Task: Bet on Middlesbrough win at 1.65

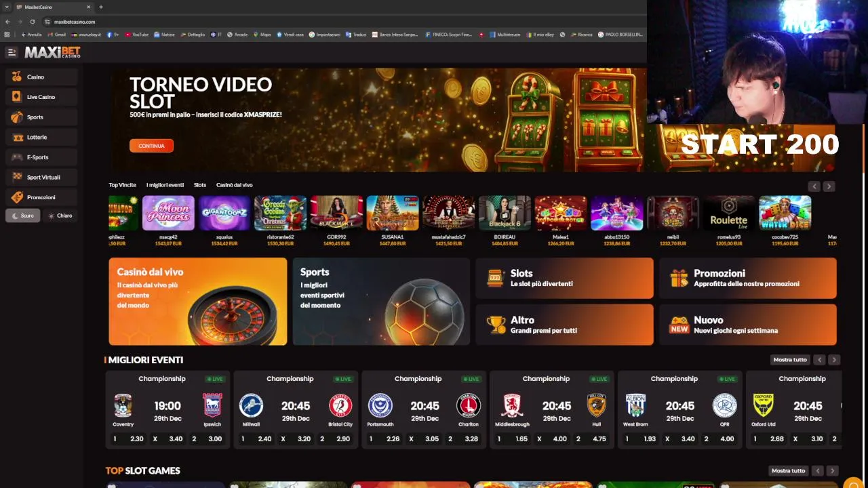Action: tap(513, 439)
